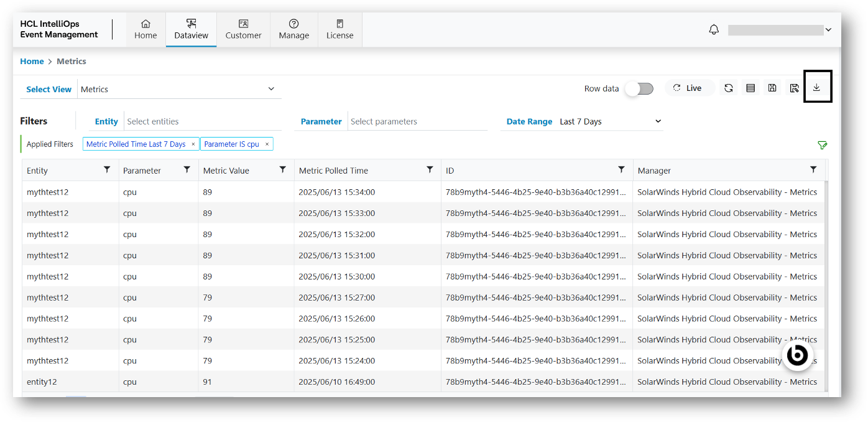This screenshot has width=868, height=422.
Task: Open filter on Manager column header
Action: (x=813, y=170)
